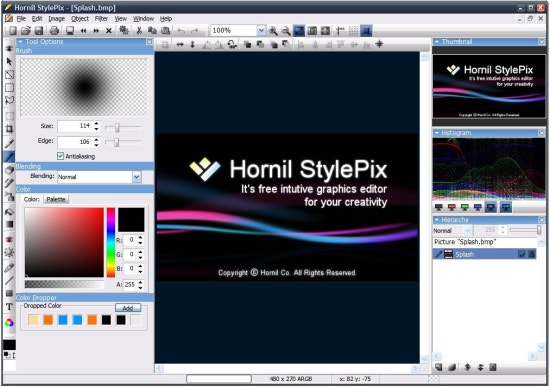Select the Splash layer in Hierarchy

[x=484, y=254]
